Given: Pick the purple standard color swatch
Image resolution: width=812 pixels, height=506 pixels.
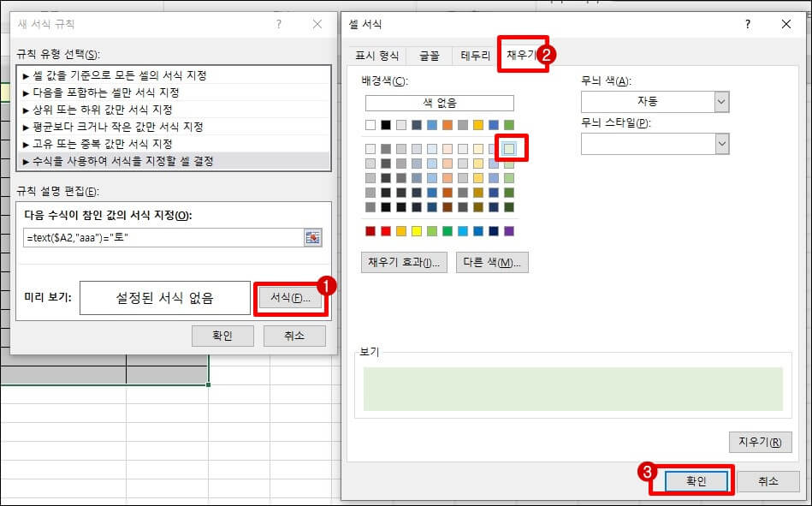Looking at the screenshot, I should (509, 231).
